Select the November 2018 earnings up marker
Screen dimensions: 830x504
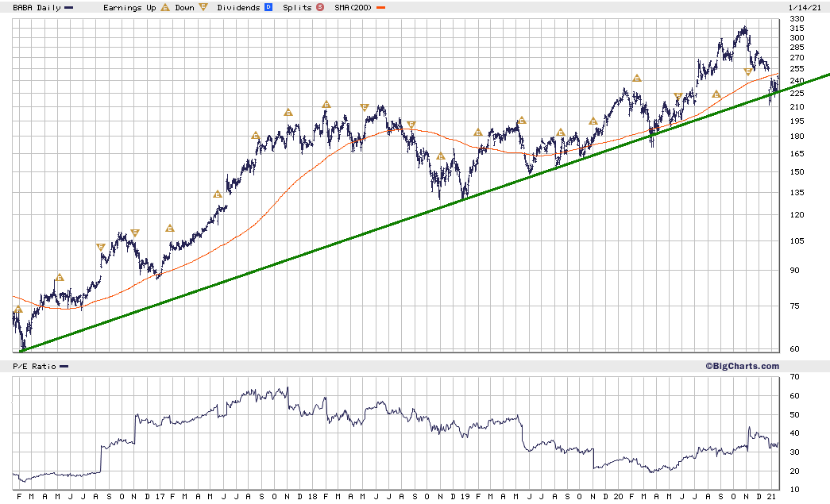tap(440, 156)
